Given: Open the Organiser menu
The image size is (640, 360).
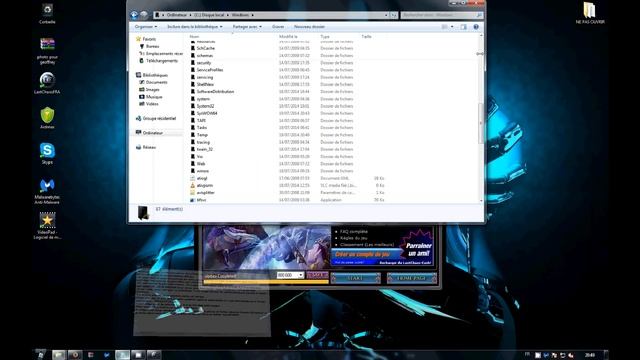Looking at the screenshot, I should [x=146, y=27].
